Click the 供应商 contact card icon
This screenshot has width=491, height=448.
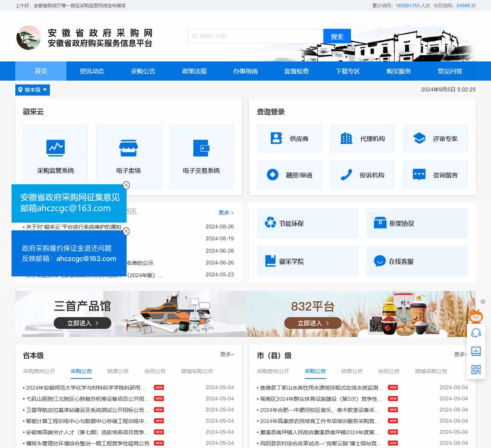click(276, 138)
